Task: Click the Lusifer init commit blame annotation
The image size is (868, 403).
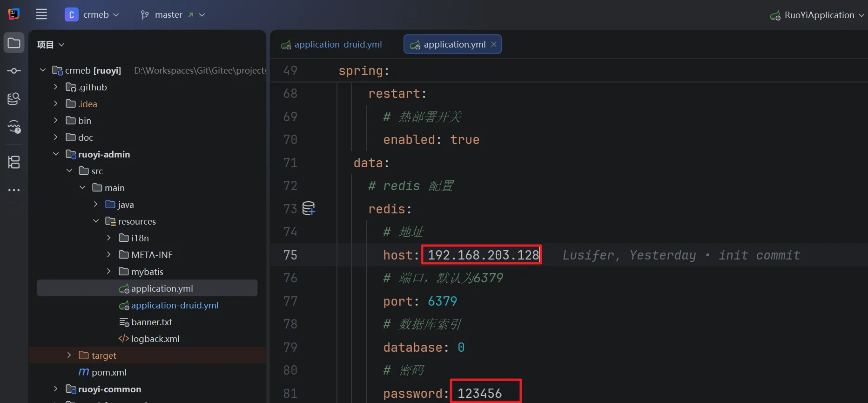Action: point(681,255)
